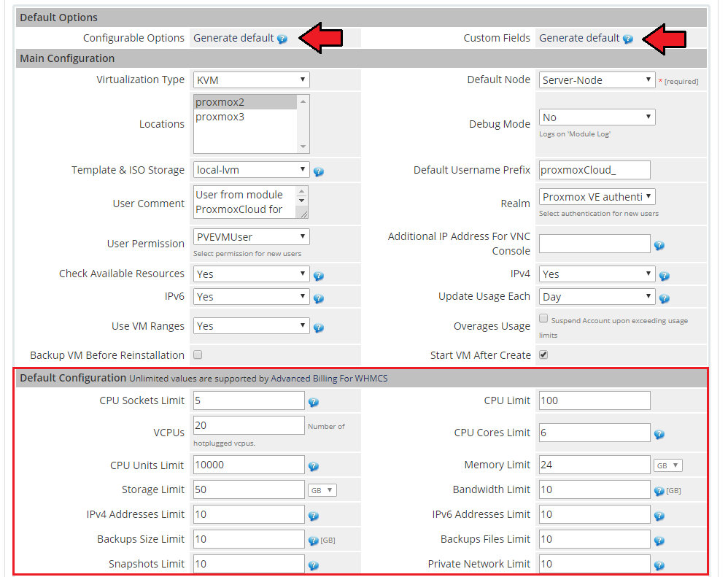This screenshot has height=577, width=728.
Task: Click Locations list scroll down arrow
Action: [x=303, y=147]
